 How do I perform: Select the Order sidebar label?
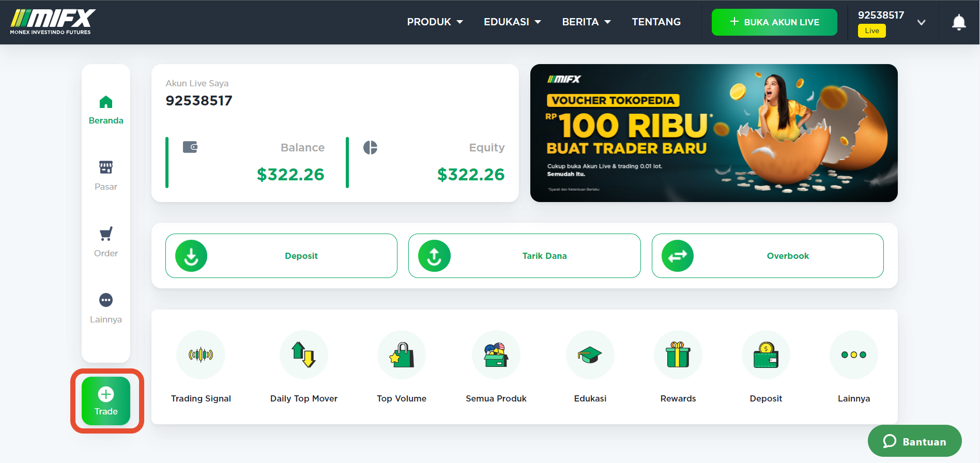tap(106, 253)
